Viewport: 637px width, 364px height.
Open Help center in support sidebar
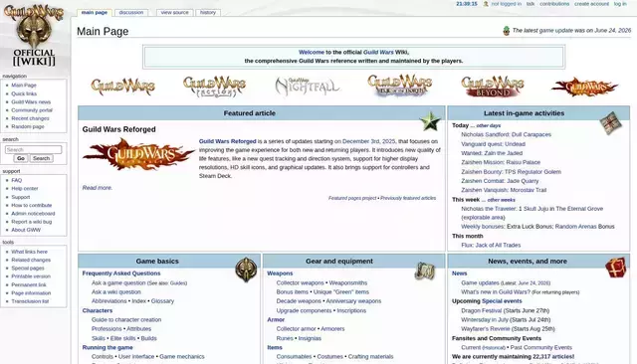[x=25, y=189]
